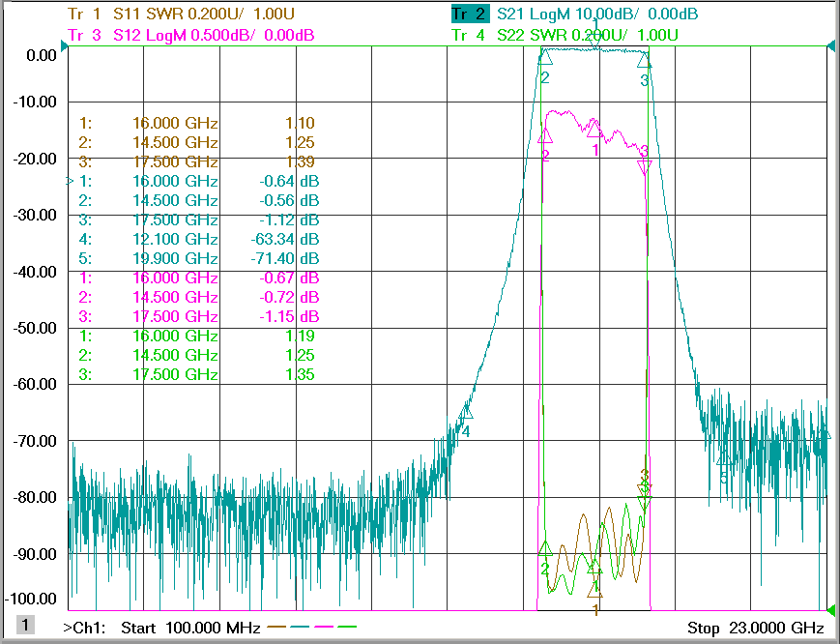The width and height of the screenshot is (840, 644).
Task: Click teal S21 marker 3 at the passband's upper edge
Action: [x=644, y=61]
